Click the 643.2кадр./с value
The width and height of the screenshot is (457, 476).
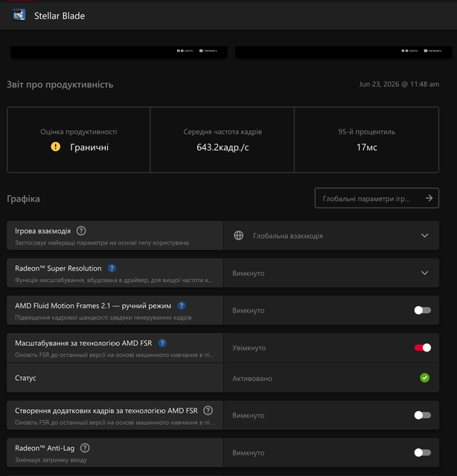(x=223, y=147)
